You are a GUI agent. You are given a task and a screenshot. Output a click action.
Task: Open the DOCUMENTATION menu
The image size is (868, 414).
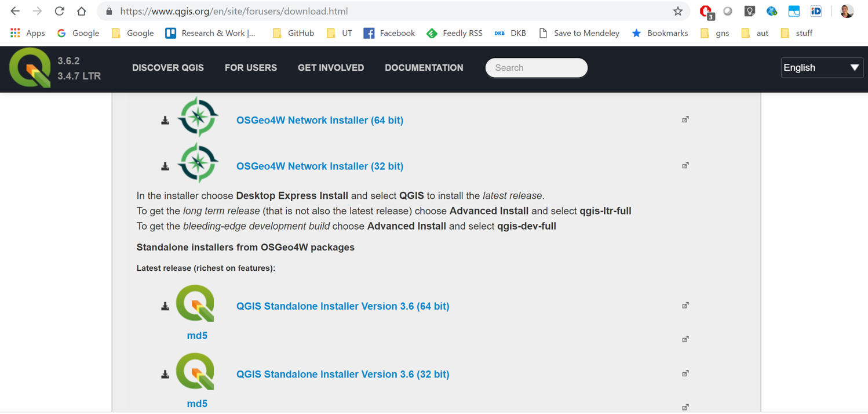point(424,68)
